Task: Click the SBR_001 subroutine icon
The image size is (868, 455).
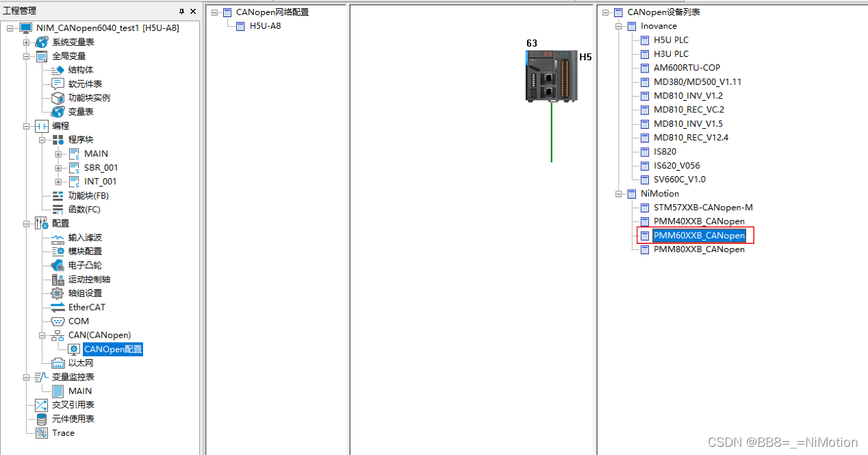Action: pos(74,168)
